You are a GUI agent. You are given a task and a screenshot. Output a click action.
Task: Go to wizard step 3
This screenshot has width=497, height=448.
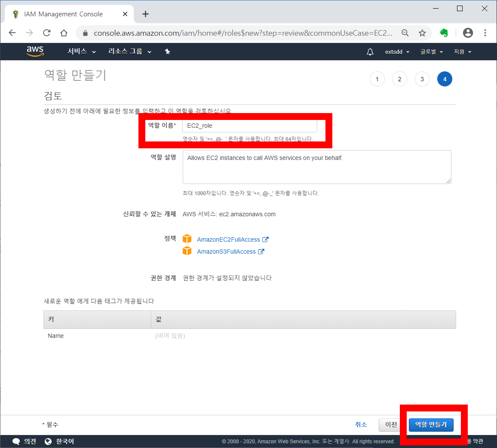click(422, 79)
